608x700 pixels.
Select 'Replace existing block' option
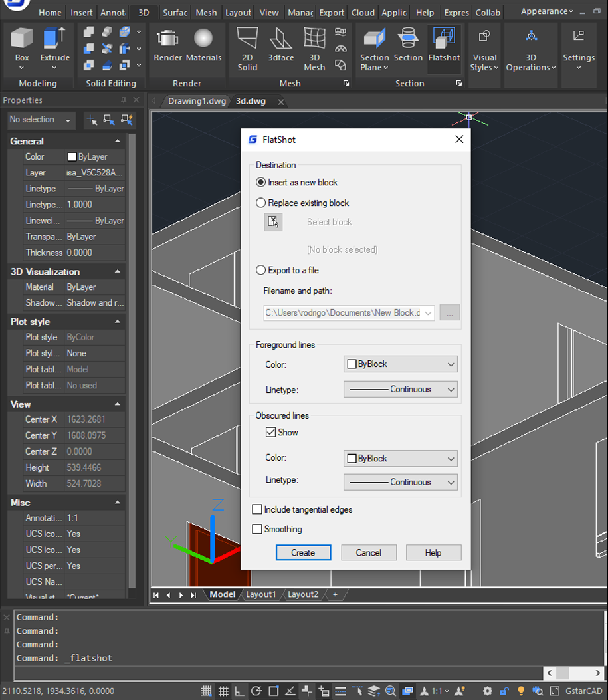[302, 203]
